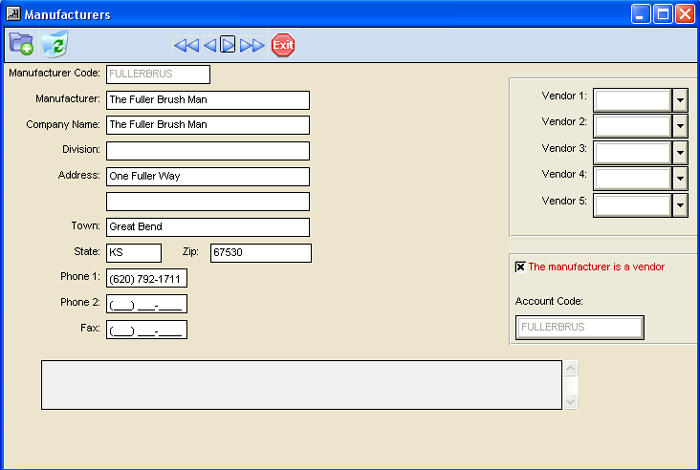
Task: Click the empty second address line field
Action: coord(208,201)
